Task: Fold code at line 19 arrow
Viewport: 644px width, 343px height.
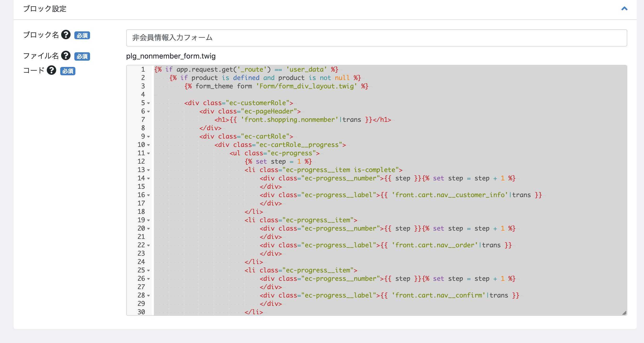Action: [x=148, y=220]
